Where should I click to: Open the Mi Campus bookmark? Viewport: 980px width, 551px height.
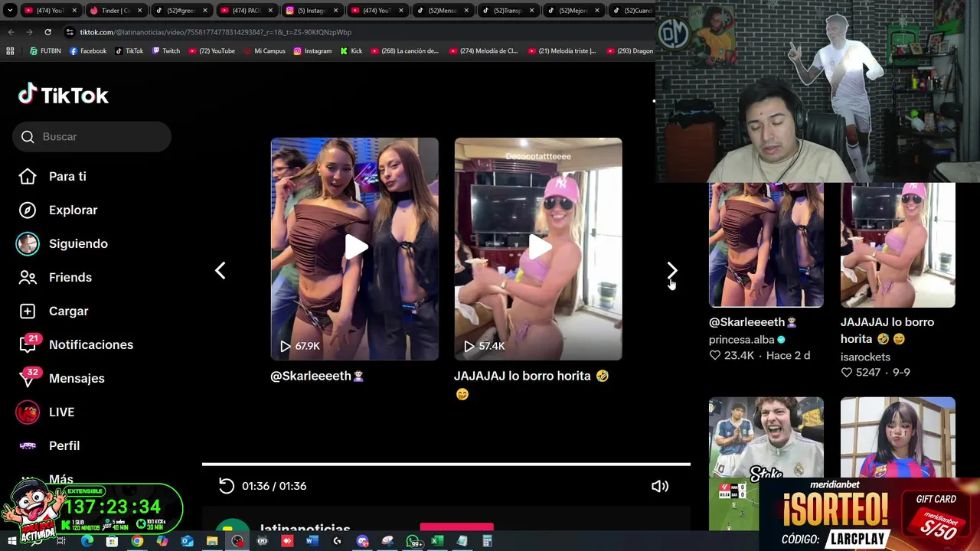coord(265,51)
